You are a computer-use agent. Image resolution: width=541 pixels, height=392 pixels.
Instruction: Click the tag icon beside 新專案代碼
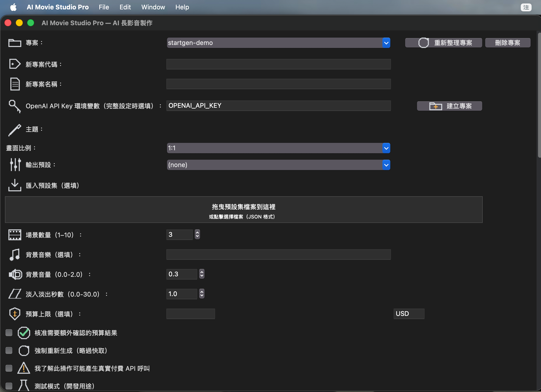[x=15, y=64]
